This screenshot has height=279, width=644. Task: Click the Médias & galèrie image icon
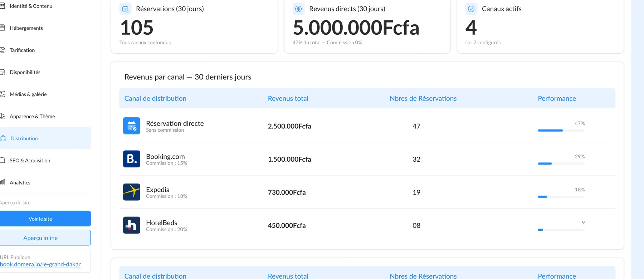point(3,94)
